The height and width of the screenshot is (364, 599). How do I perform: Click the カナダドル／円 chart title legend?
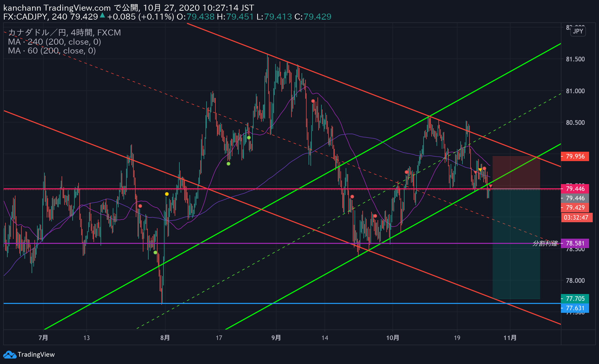pyautogui.click(x=64, y=33)
